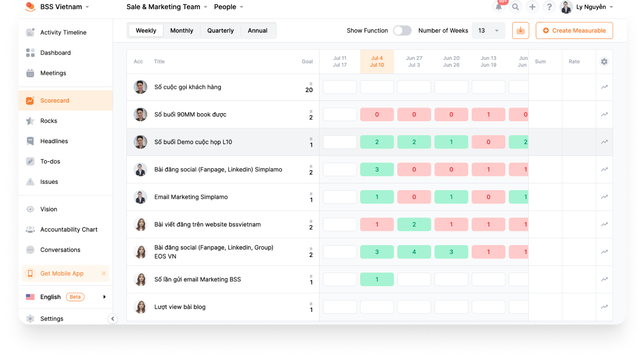Image resolution: width=644 pixels, height=360 pixels.
Task: Open Vision in sidebar
Action: 66,209
